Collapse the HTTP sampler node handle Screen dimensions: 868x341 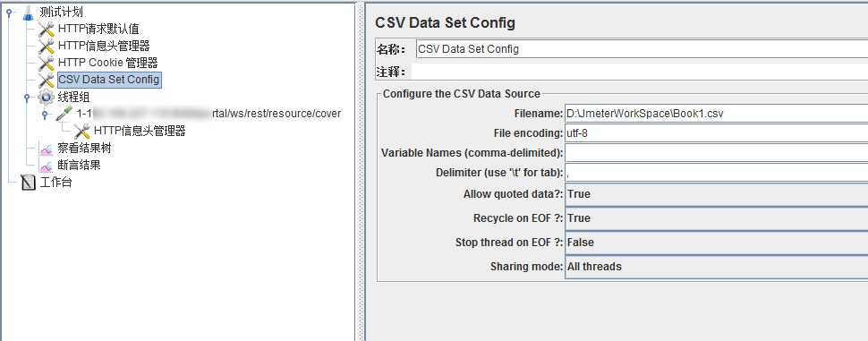click(x=45, y=115)
